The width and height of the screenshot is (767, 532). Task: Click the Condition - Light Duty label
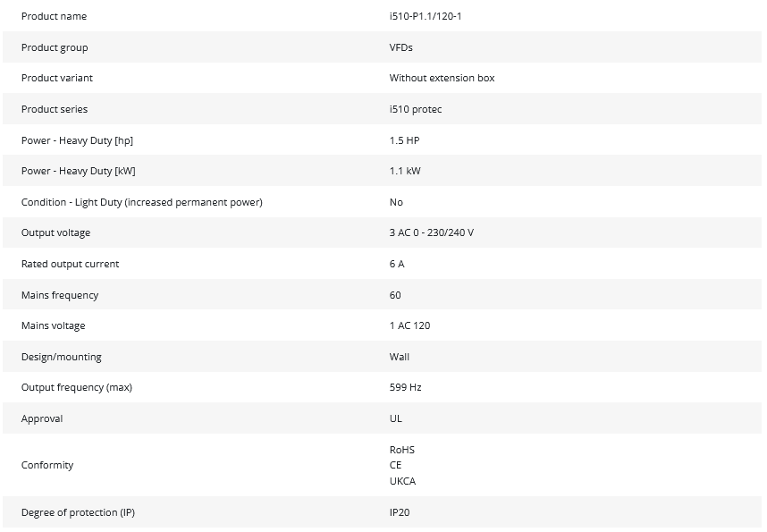(x=141, y=202)
